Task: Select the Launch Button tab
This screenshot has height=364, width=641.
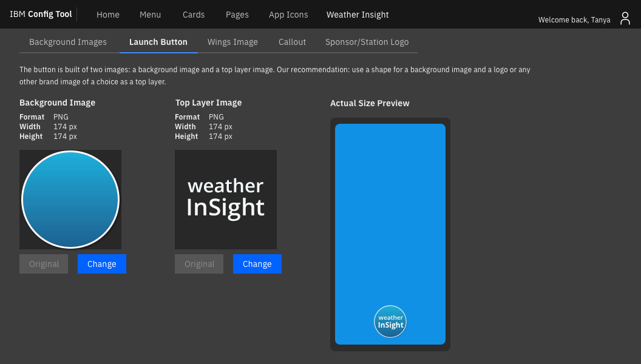Action: point(158,42)
